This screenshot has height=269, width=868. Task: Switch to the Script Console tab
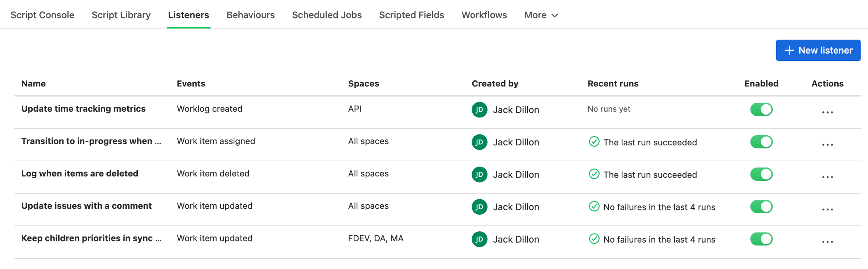(x=42, y=15)
